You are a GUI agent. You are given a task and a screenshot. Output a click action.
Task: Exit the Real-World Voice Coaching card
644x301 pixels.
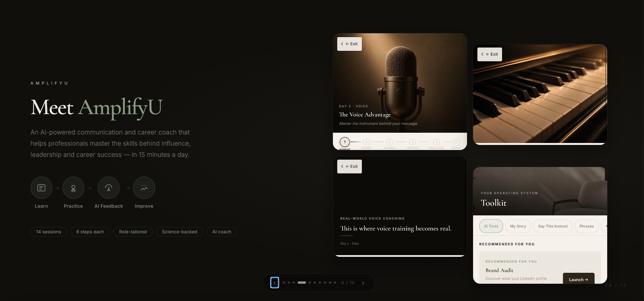[349, 167]
